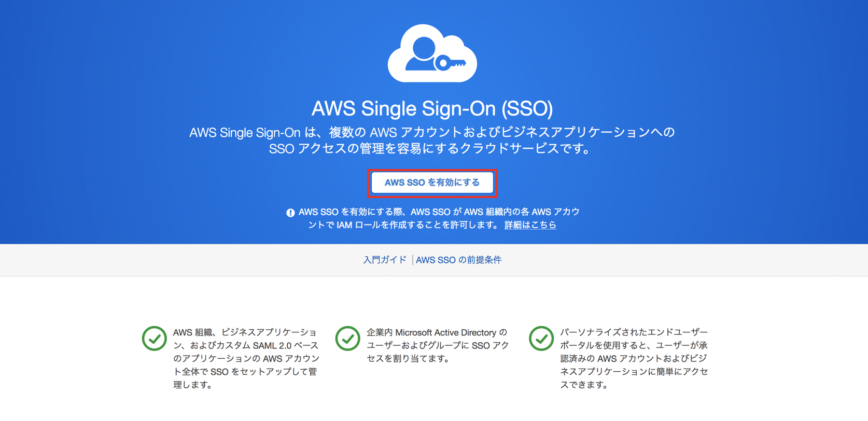
Task: Click the checkmark beside Microsoft Active Directory text
Action: pyautogui.click(x=347, y=339)
